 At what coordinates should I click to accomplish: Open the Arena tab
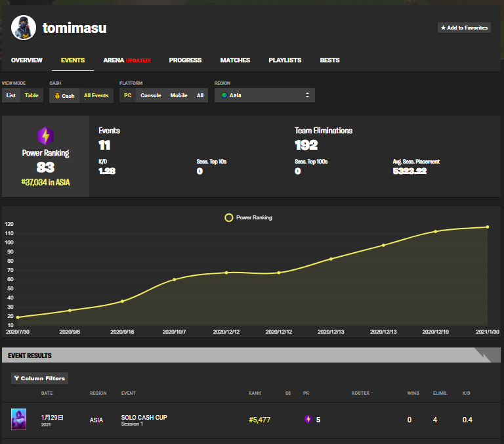pos(127,60)
